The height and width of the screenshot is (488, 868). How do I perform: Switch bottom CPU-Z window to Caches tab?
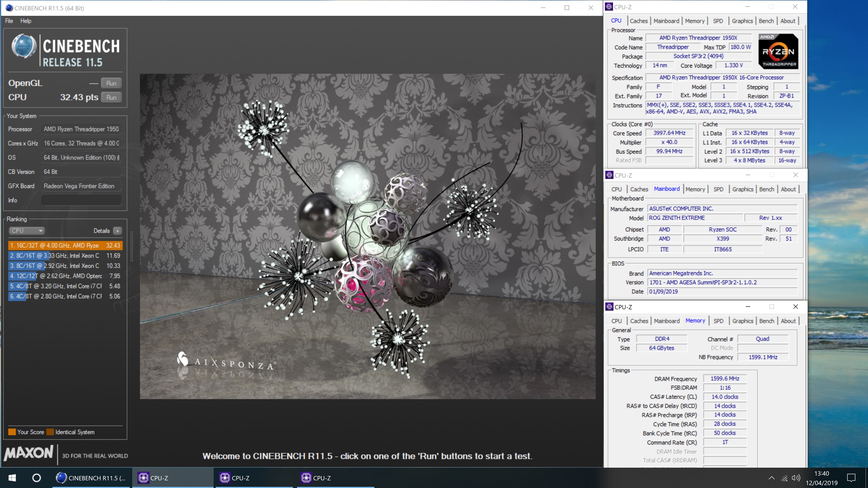coord(639,321)
